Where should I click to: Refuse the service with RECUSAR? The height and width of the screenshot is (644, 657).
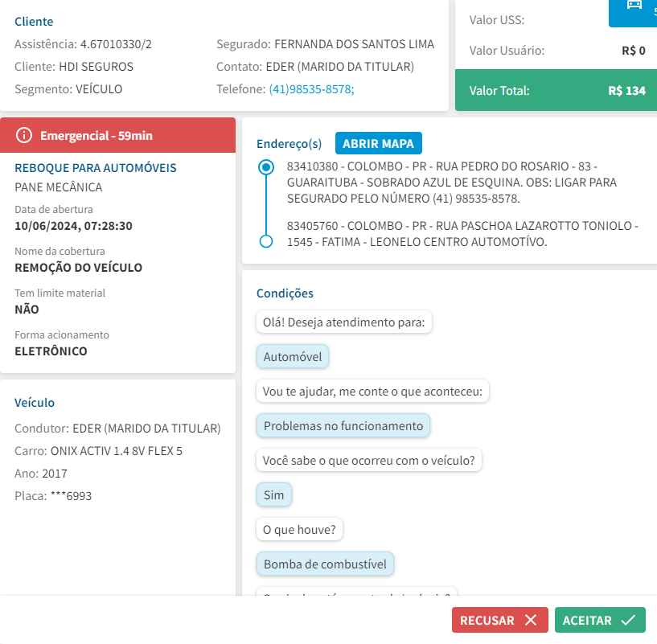[x=500, y=620]
